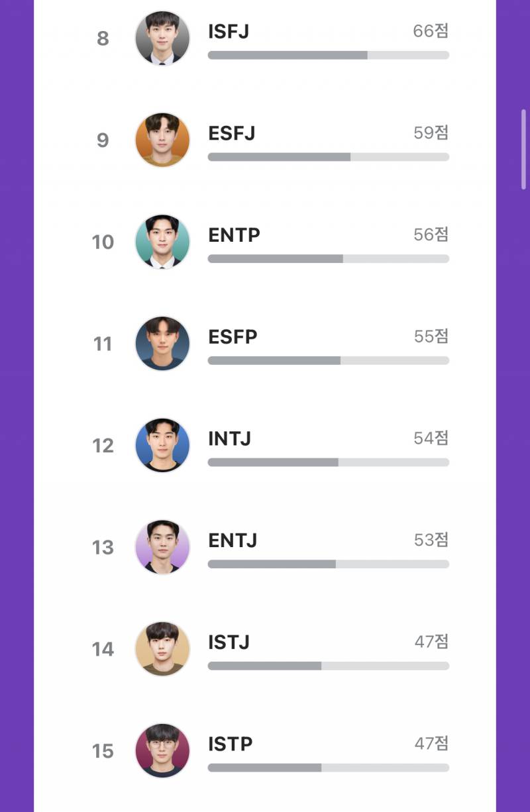
Task: Select the ISTJ avatar with beige background
Action: point(162,648)
